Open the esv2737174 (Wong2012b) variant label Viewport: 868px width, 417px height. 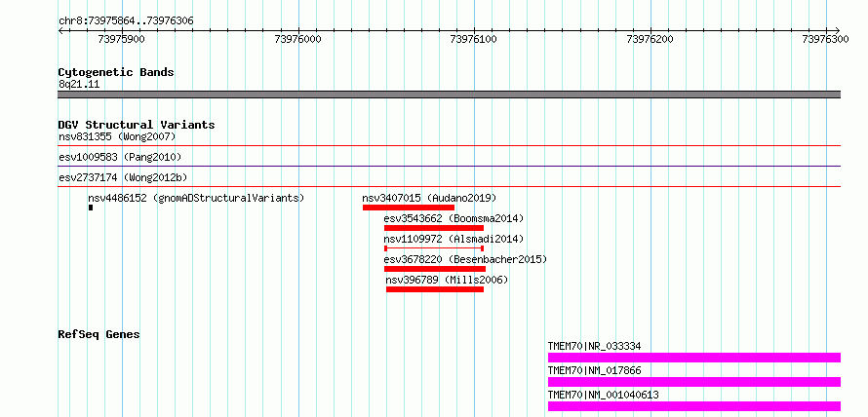point(123,177)
